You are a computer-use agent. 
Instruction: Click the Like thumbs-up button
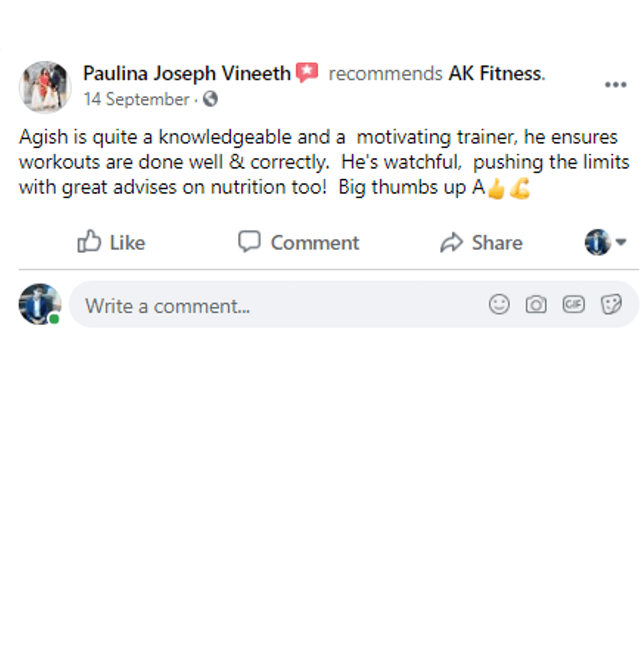point(111,242)
